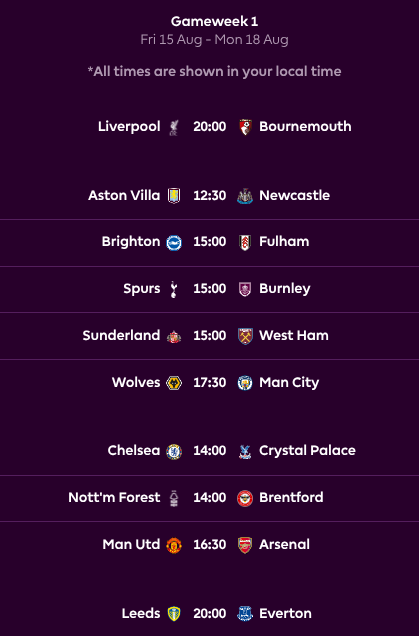Click the Newcastle club badge
419x636 pixels.
click(245, 196)
